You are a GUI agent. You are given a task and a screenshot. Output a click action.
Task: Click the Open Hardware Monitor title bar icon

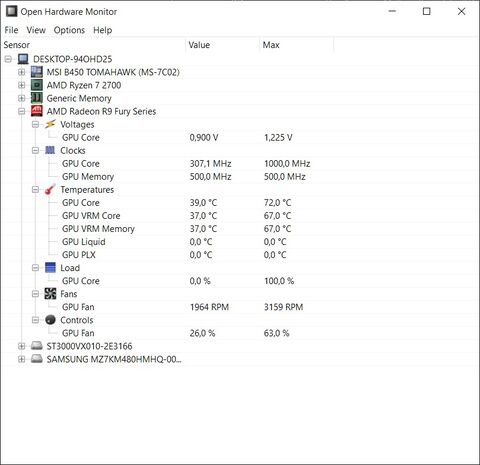coord(12,11)
